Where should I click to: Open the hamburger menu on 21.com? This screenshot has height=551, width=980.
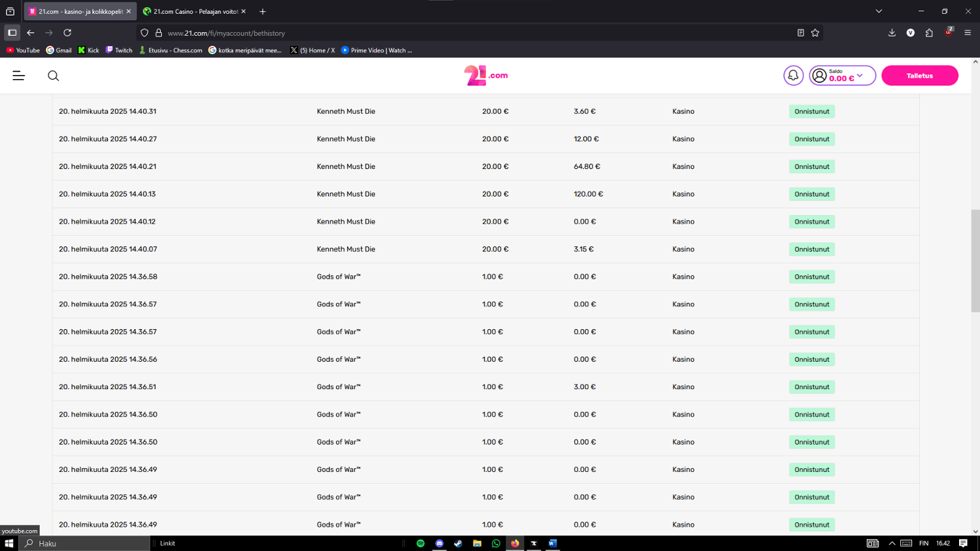tap(18, 76)
